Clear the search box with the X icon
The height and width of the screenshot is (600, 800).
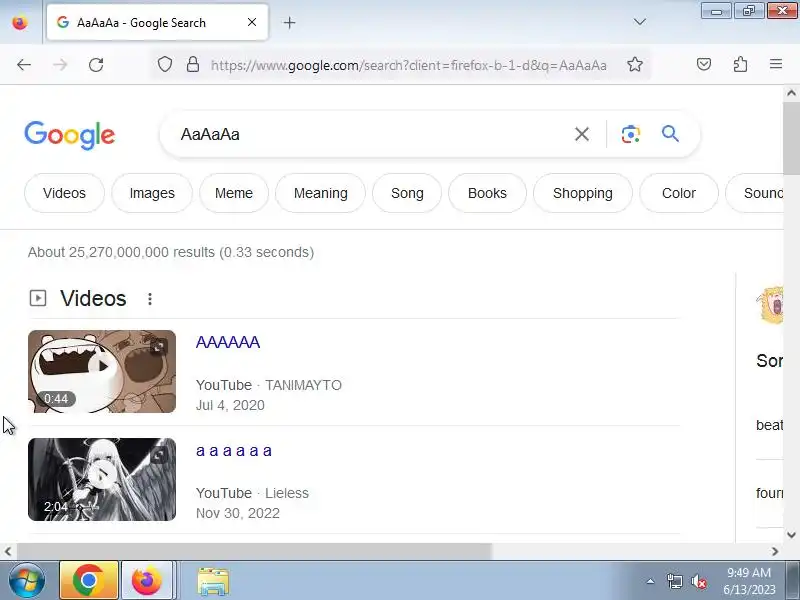pyautogui.click(x=582, y=134)
